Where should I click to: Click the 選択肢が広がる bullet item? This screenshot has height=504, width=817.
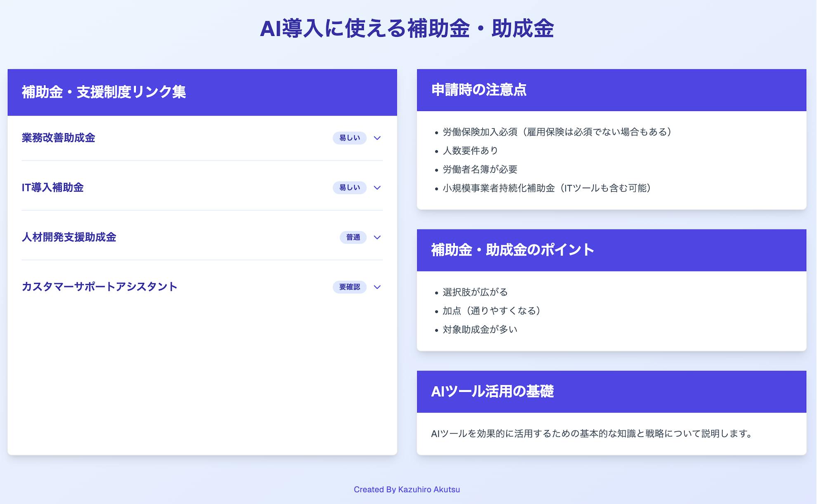pos(475,292)
